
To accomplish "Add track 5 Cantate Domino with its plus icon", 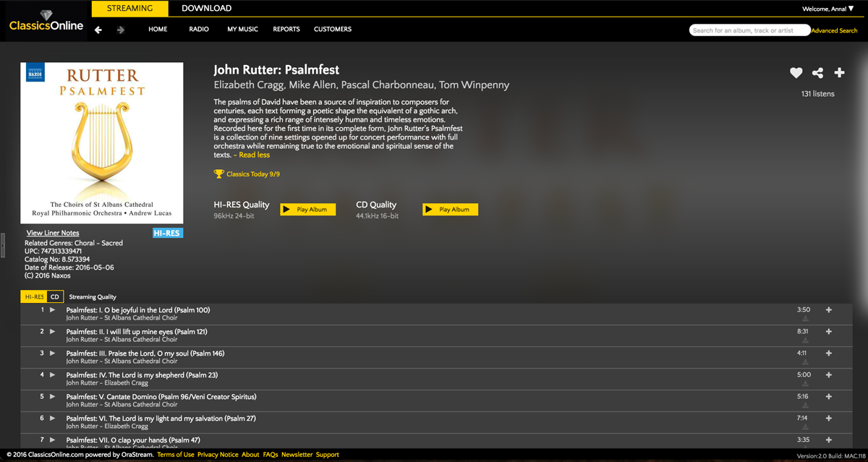I will (829, 397).
